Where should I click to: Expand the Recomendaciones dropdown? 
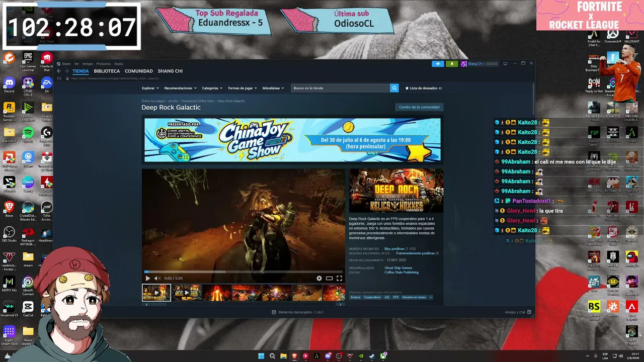click(x=180, y=88)
